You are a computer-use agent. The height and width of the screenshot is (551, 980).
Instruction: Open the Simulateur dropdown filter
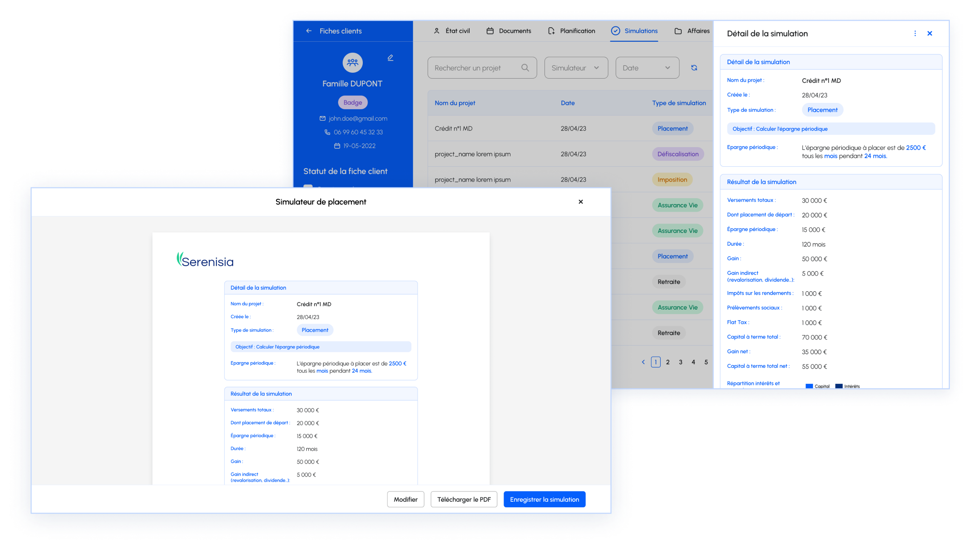(575, 67)
